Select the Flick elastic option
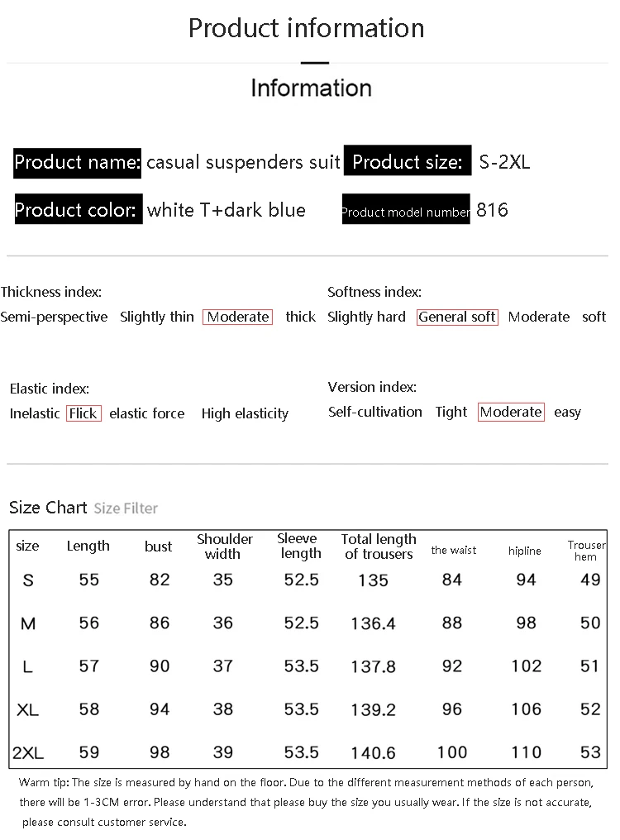This screenshot has height=840, width=620. point(83,413)
